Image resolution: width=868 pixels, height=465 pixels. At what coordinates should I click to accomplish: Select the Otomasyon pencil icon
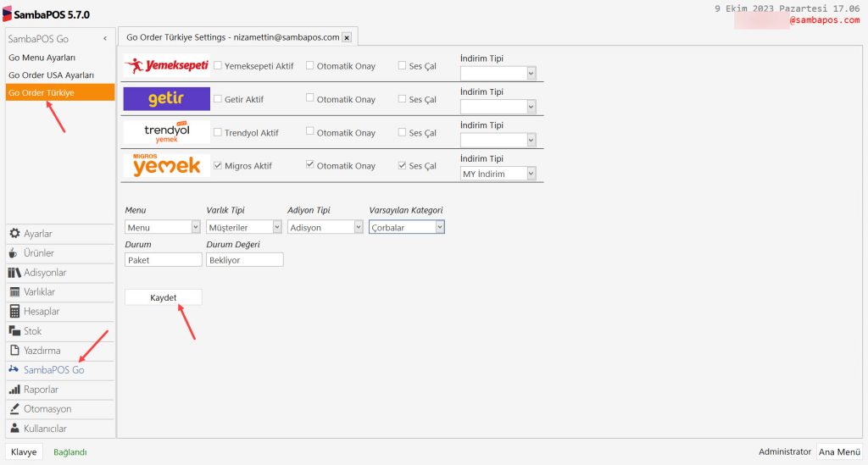coord(14,409)
